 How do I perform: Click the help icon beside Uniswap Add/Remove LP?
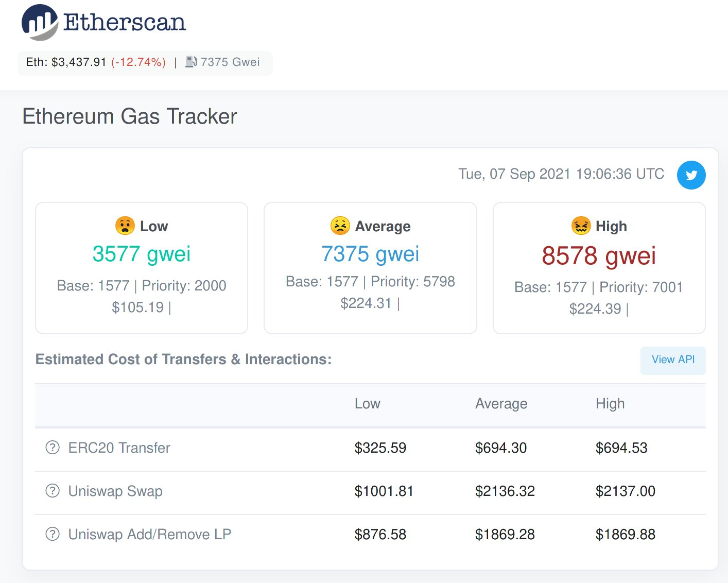point(53,534)
